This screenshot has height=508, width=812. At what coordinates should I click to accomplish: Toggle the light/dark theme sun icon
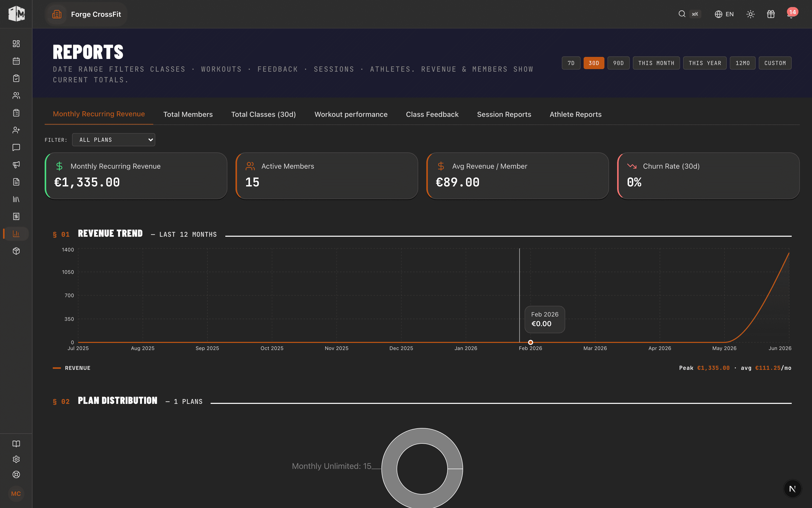[751, 14]
